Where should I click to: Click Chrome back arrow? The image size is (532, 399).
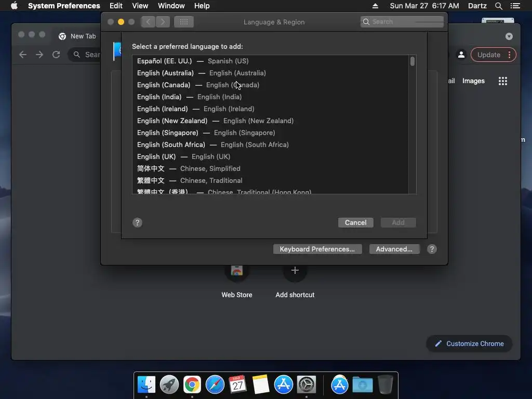click(x=23, y=55)
